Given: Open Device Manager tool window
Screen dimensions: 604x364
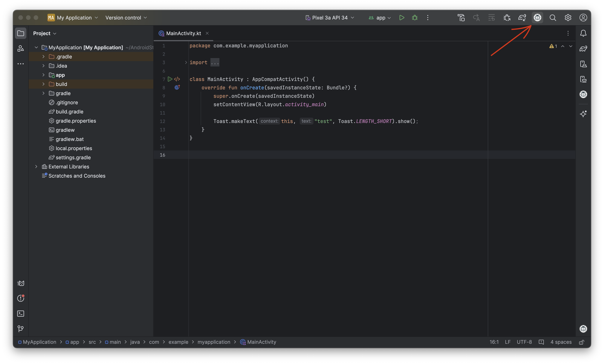Looking at the screenshot, I should click(583, 64).
